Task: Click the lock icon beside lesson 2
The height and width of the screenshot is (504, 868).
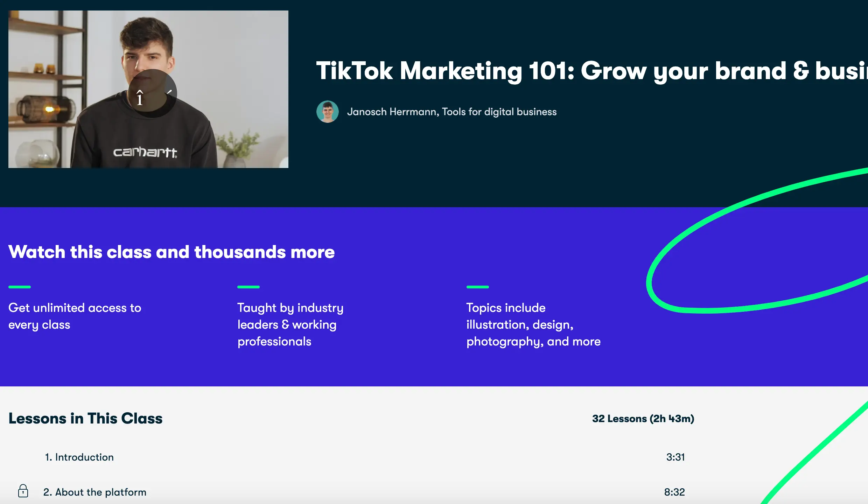Action: coord(23,491)
